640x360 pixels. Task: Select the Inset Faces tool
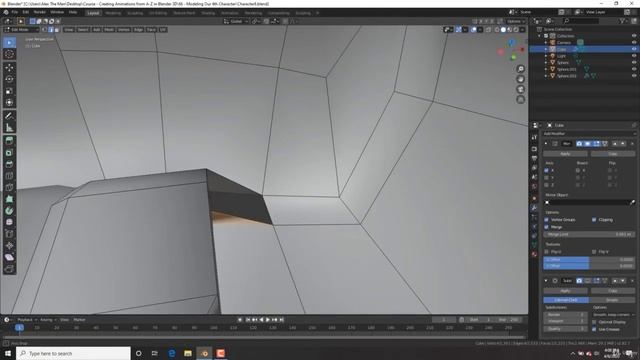point(9,153)
